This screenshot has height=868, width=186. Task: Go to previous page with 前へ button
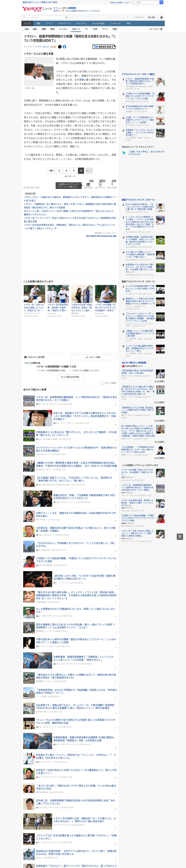click(x=51, y=171)
